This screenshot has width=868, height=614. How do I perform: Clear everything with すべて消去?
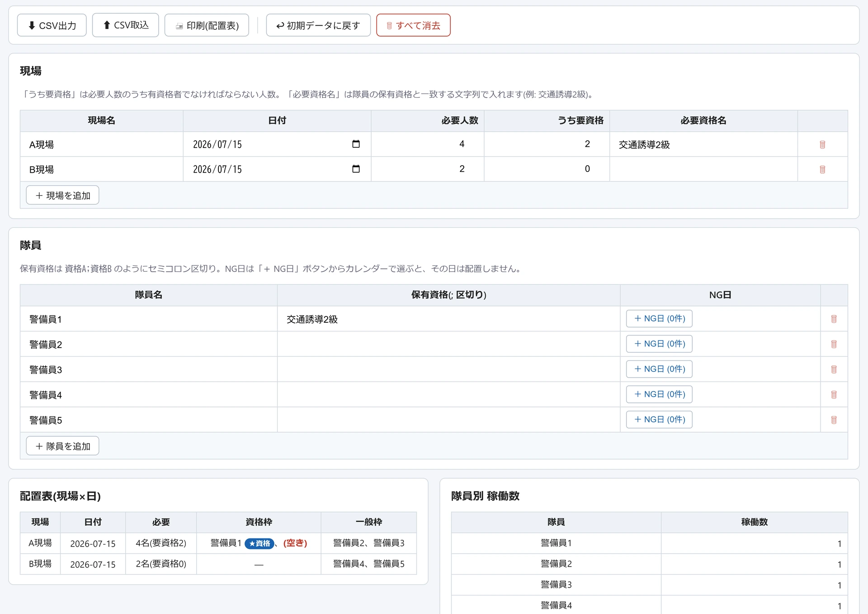tap(413, 25)
